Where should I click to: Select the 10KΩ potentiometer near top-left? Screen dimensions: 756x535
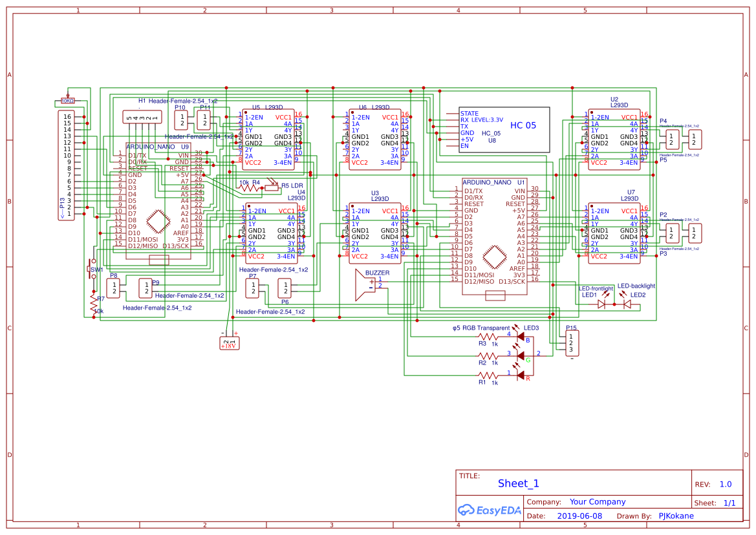click(67, 101)
